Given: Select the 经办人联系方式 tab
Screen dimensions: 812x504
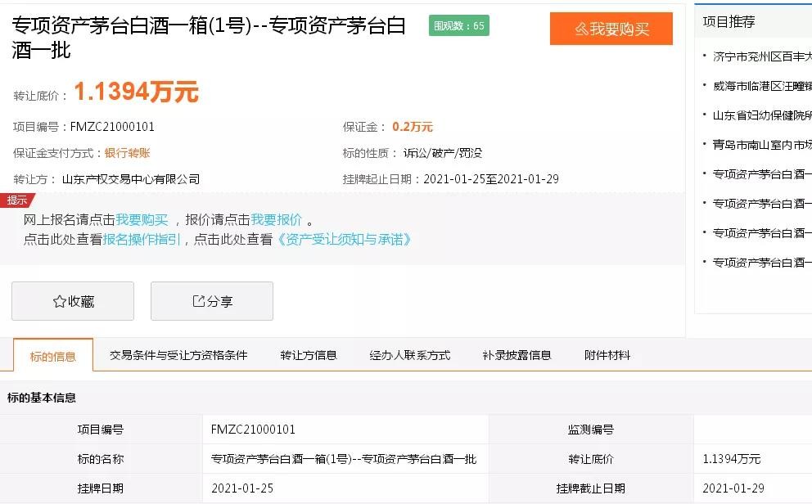Looking at the screenshot, I should pos(410,355).
